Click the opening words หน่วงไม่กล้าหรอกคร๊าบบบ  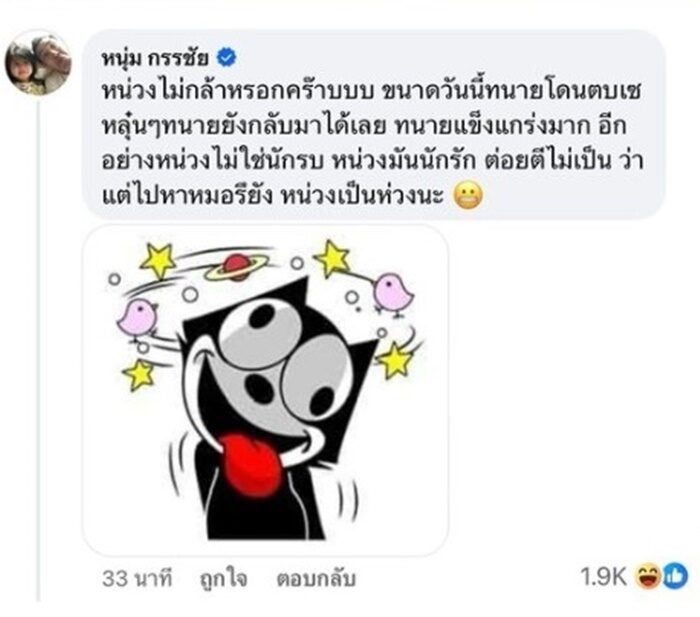point(237,92)
